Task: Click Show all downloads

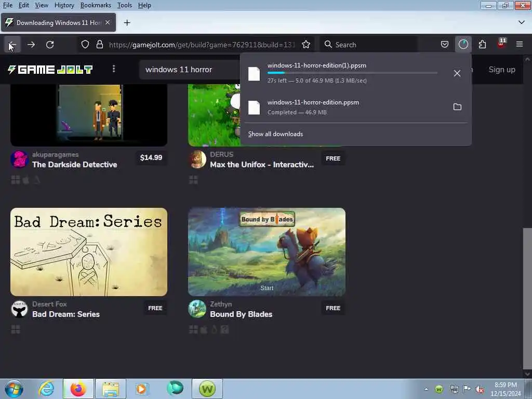Action: tap(275, 134)
